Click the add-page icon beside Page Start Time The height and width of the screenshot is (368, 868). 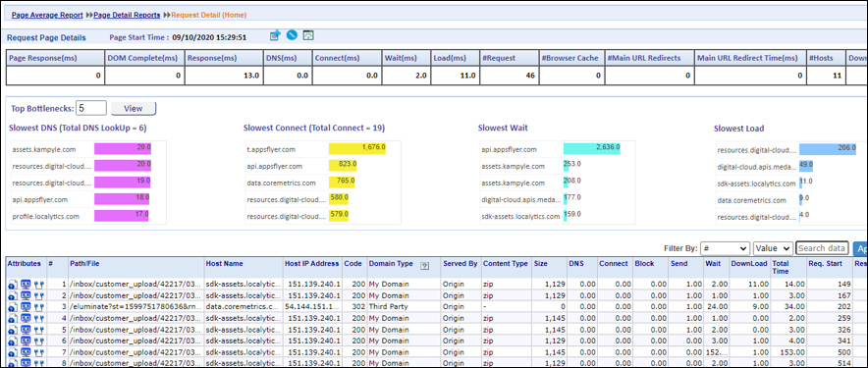click(275, 36)
